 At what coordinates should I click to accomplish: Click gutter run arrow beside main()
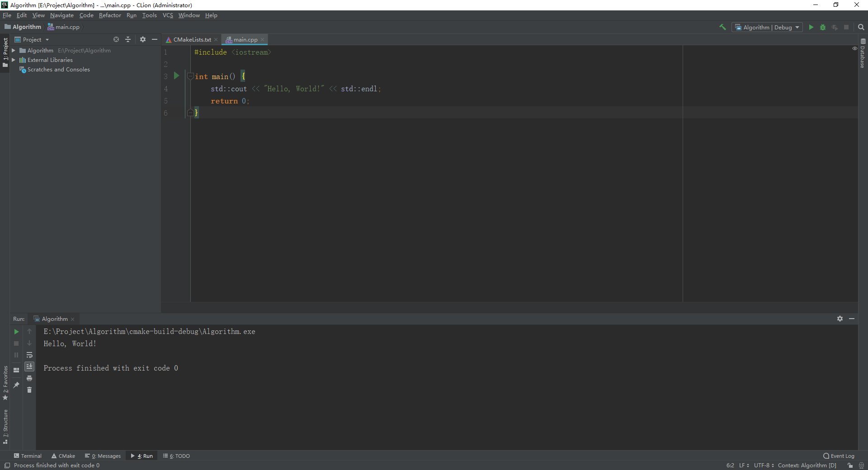click(x=177, y=76)
